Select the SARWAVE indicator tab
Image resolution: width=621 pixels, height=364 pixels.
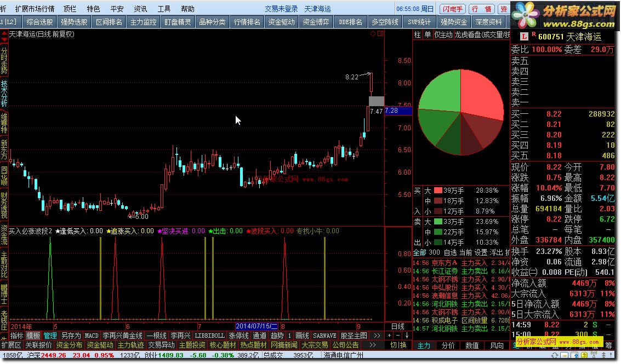(324, 336)
